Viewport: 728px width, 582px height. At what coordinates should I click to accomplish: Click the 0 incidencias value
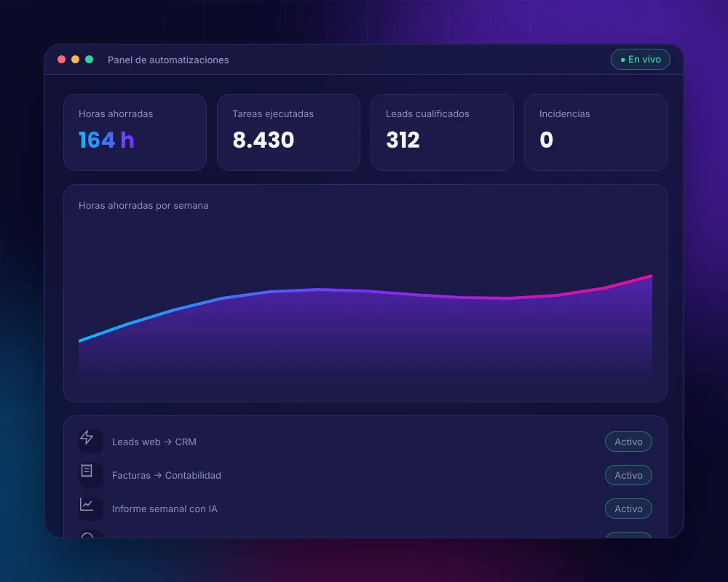pos(547,140)
